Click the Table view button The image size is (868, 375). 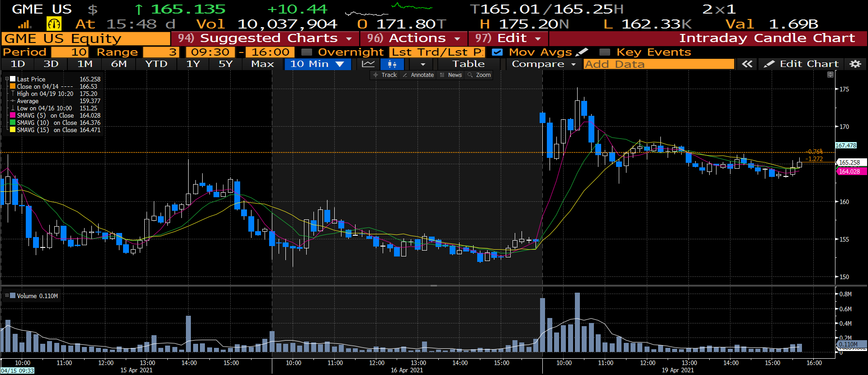point(469,64)
